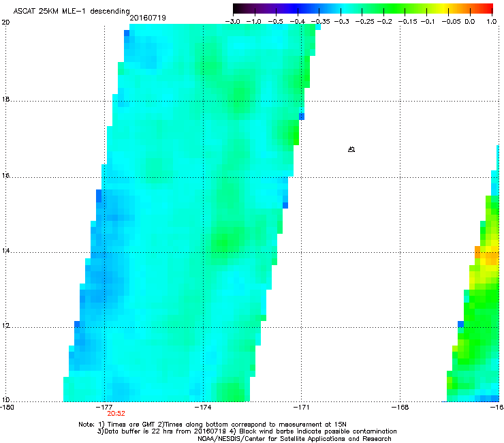Click the color bar label "-0.2"
Viewport: 504px width, 443px height.
tap(384, 22)
